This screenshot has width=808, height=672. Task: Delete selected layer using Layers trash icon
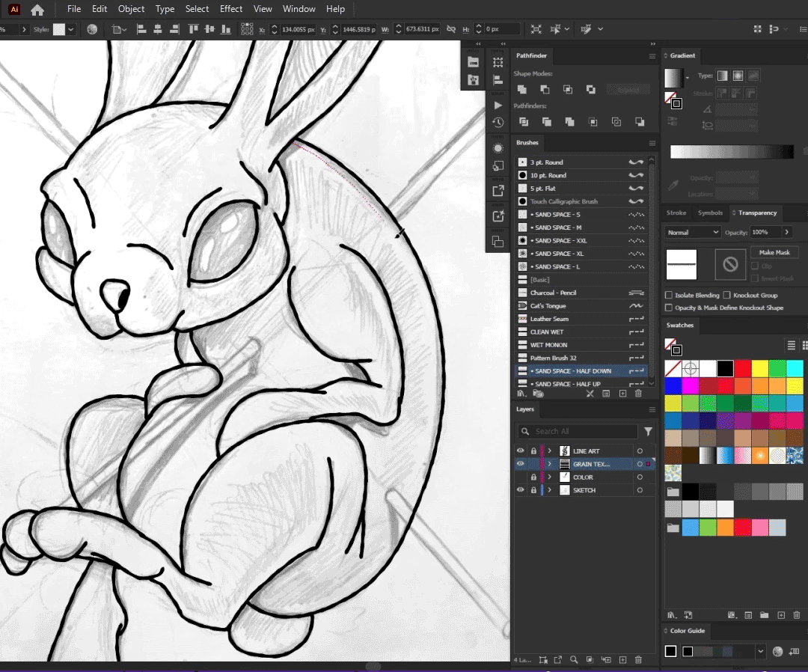[x=638, y=659]
